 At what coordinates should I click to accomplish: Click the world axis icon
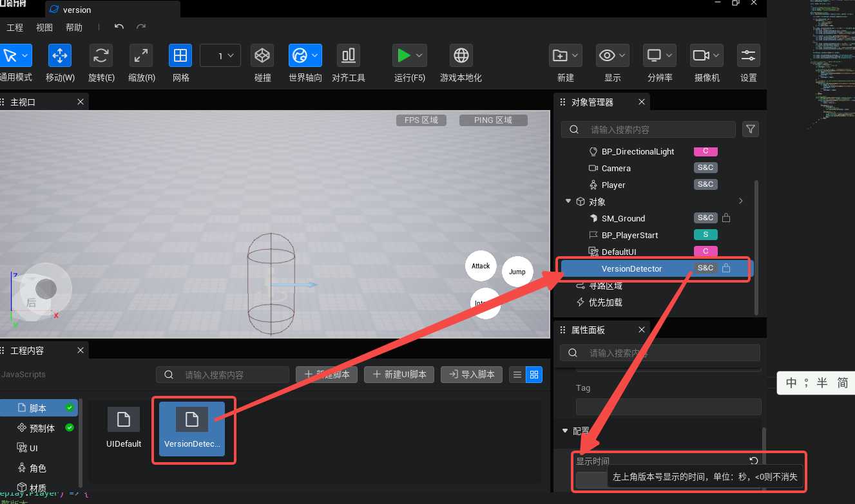(300, 56)
